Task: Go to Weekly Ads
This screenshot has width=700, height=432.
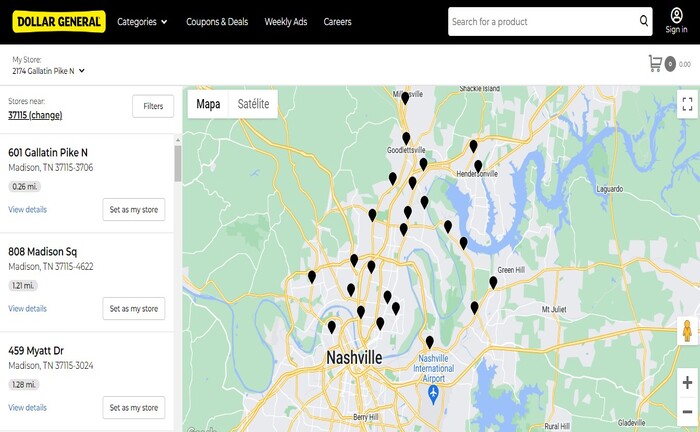Action: click(286, 21)
